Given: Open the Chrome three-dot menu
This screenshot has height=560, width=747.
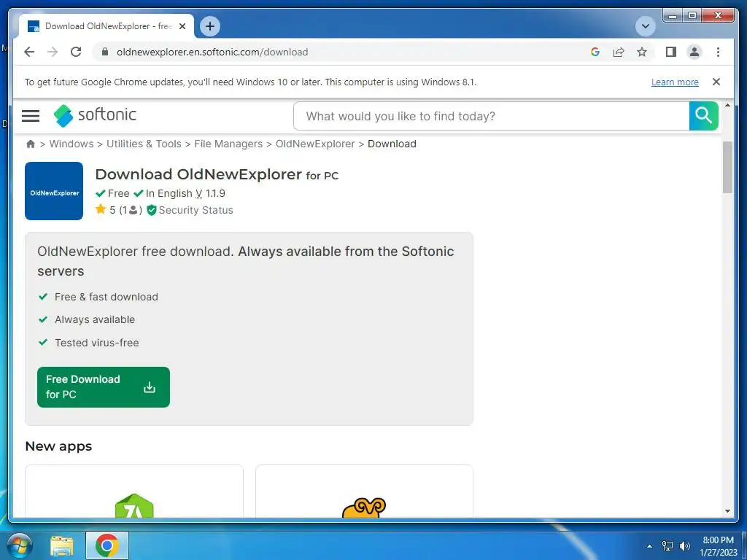Looking at the screenshot, I should (x=718, y=52).
